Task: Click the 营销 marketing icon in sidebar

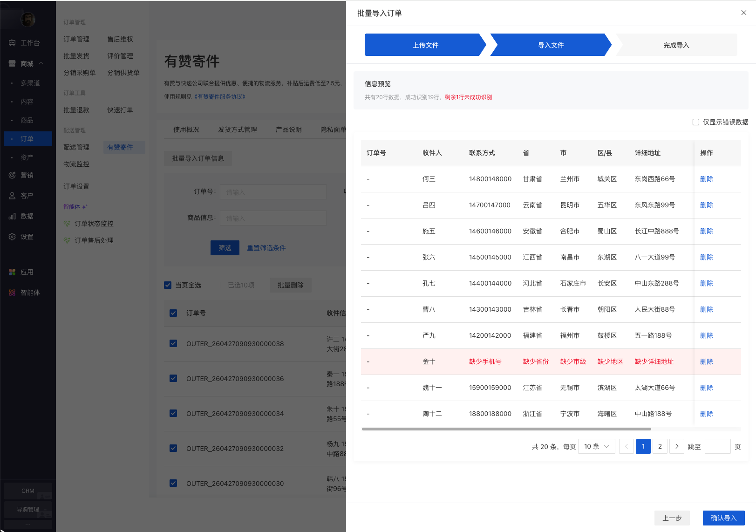Action: (12, 175)
